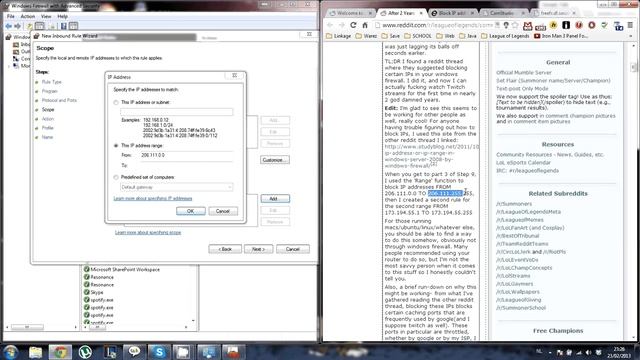Screen dimensions: 640x360
Task: Close the IP Address dialog
Action: (x=235, y=76)
